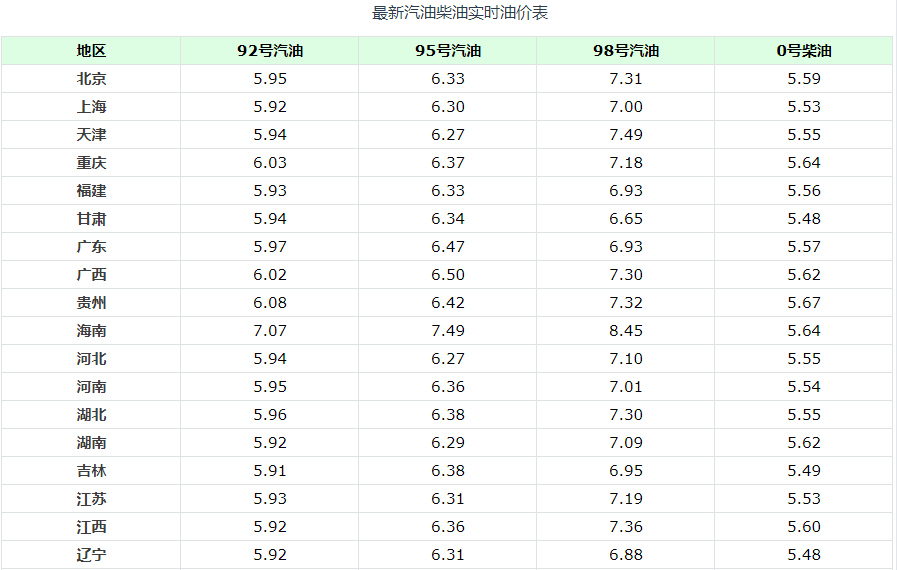Click the 天津 row label

[91, 135]
